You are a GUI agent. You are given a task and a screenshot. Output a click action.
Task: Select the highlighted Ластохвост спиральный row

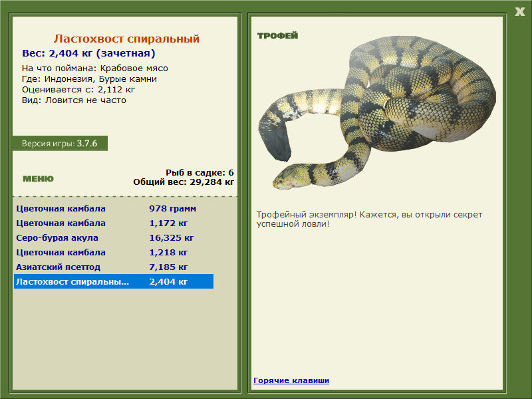[x=114, y=281]
